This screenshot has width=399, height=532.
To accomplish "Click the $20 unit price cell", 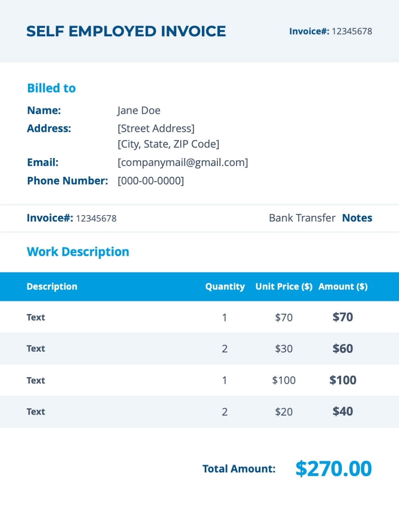I will [x=284, y=412].
